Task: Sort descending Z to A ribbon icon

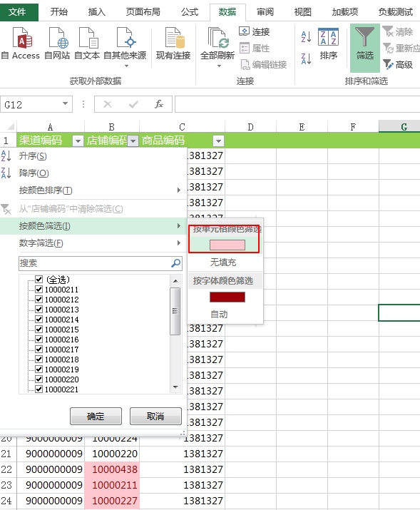Action: coord(306,59)
